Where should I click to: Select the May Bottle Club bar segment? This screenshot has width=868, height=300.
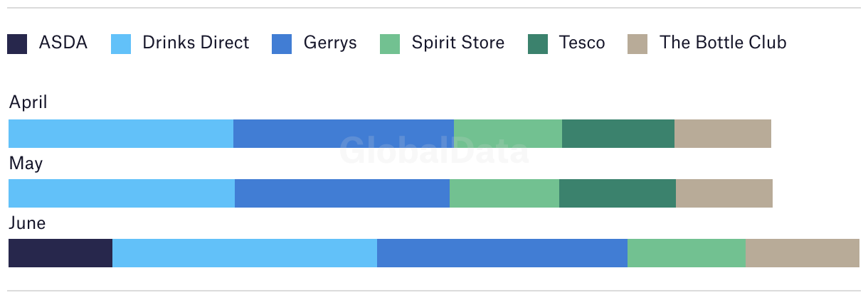click(x=724, y=193)
